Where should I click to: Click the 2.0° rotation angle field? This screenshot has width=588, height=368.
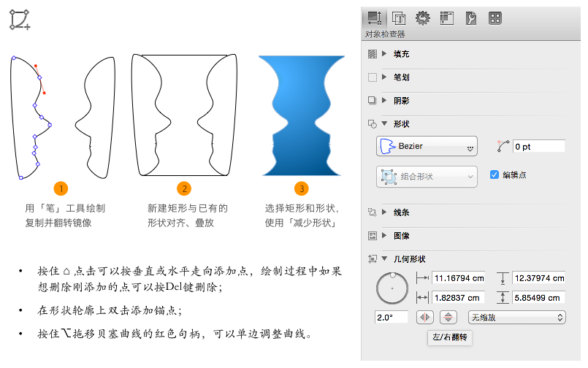(x=391, y=318)
